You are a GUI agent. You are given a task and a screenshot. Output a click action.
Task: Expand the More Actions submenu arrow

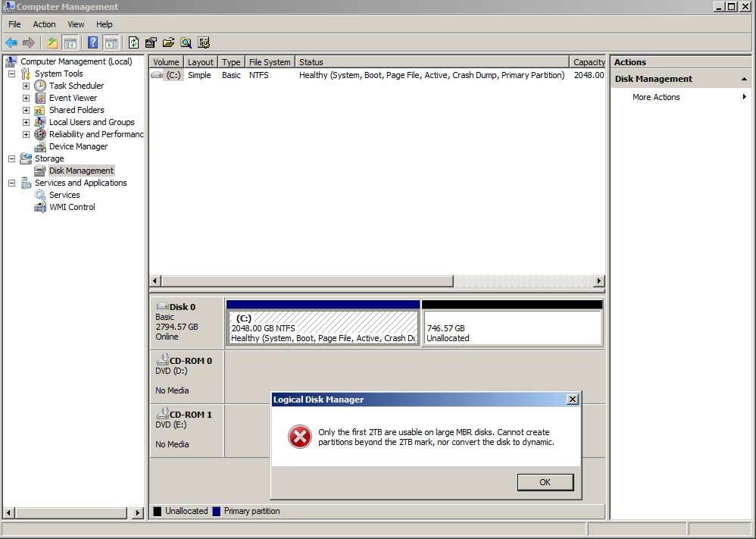[x=745, y=97]
